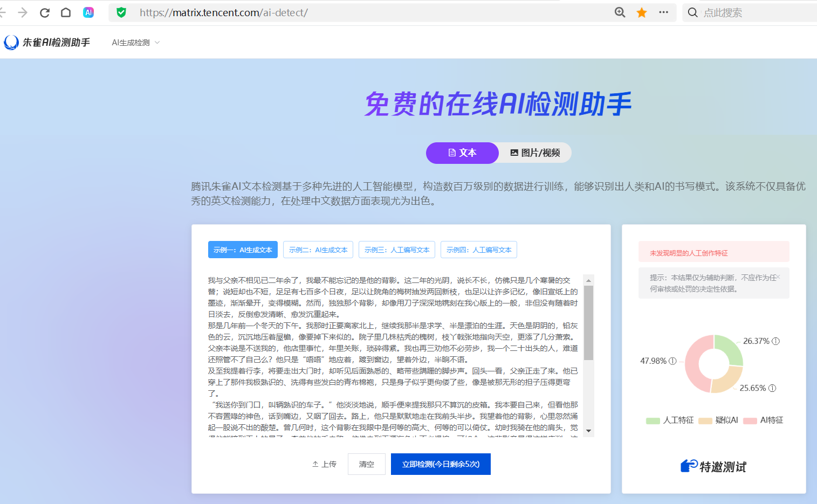Click the zoom magnifier icon in address bar

click(620, 12)
